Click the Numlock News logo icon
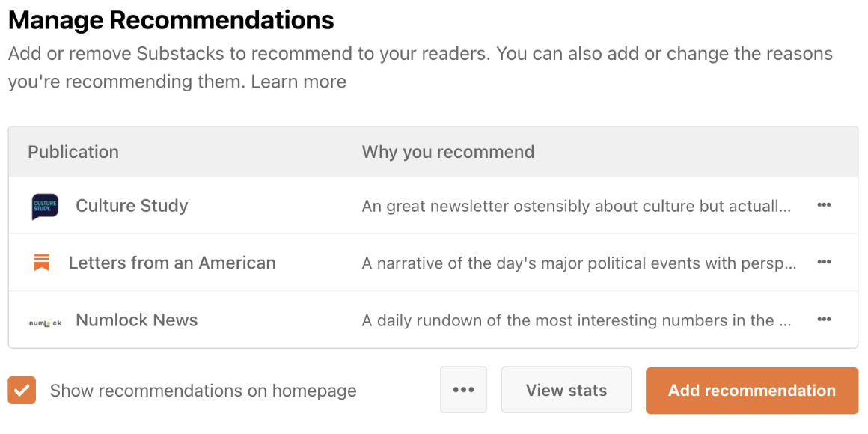The width and height of the screenshot is (868, 434). click(x=45, y=323)
